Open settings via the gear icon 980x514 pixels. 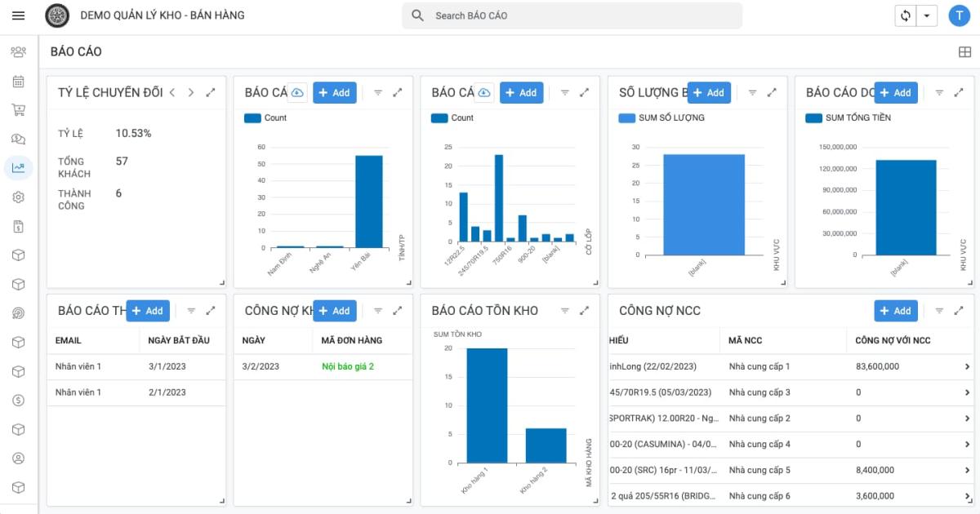tap(18, 197)
